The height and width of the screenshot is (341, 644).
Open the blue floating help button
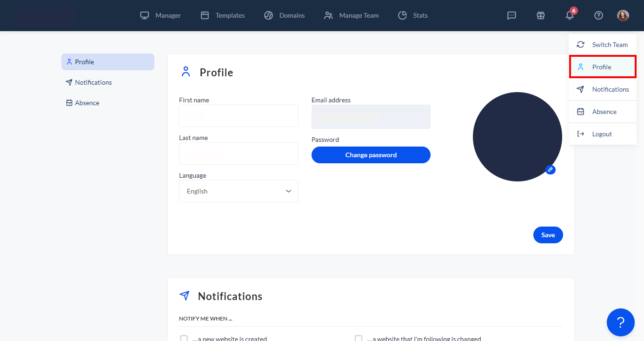(x=620, y=322)
